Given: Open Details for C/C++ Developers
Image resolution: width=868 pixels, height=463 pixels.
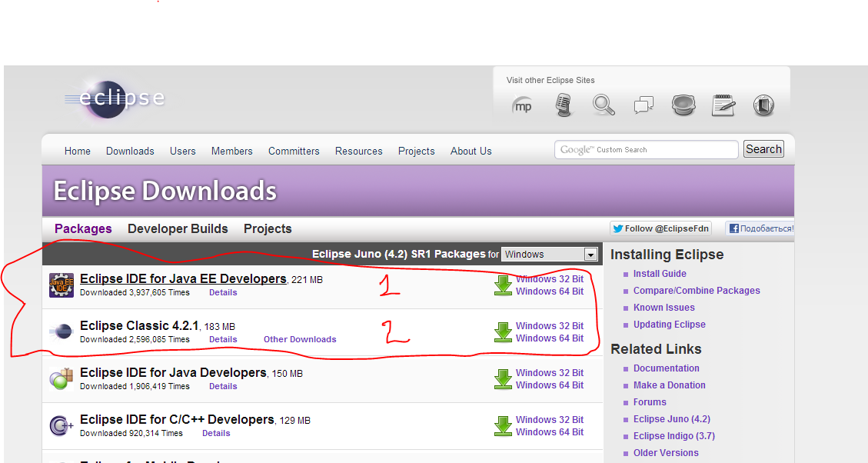Looking at the screenshot, I should coord(216,433).
